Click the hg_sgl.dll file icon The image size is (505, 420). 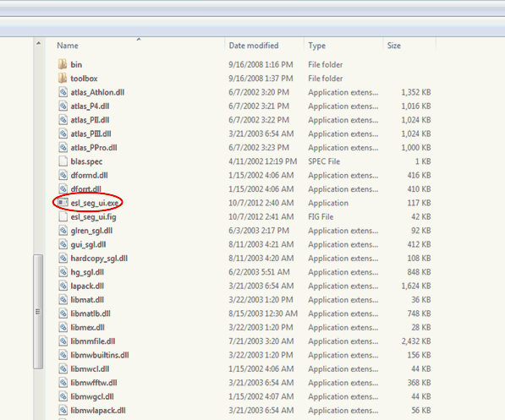coord(63,272)
